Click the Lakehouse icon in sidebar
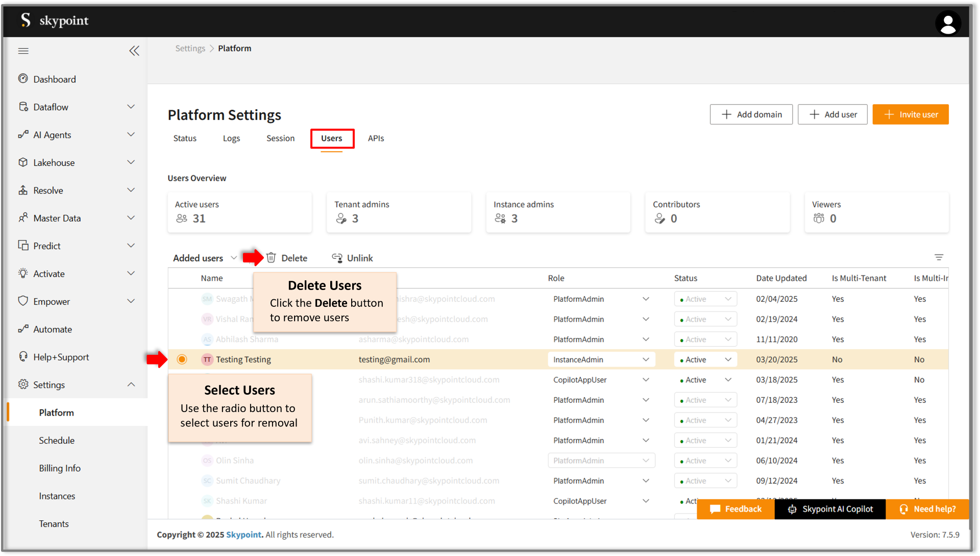980x556 pixels. point(23,162)
